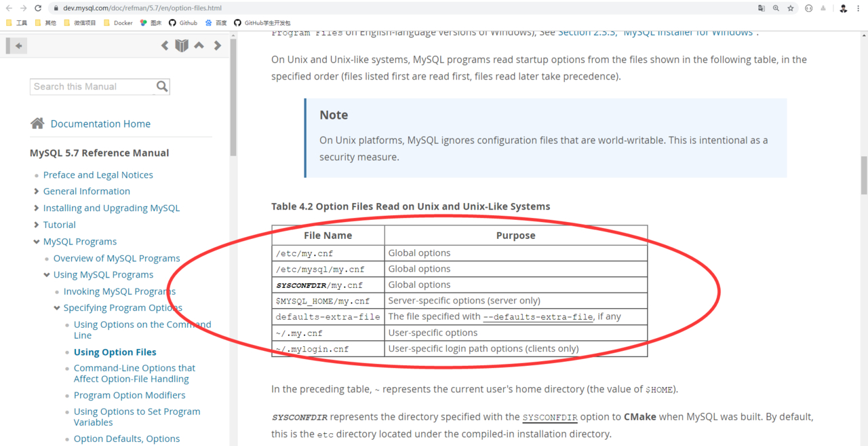Click the Search this Manual field
This screenshot has width=868, height=446.
(x=92, y=86)
